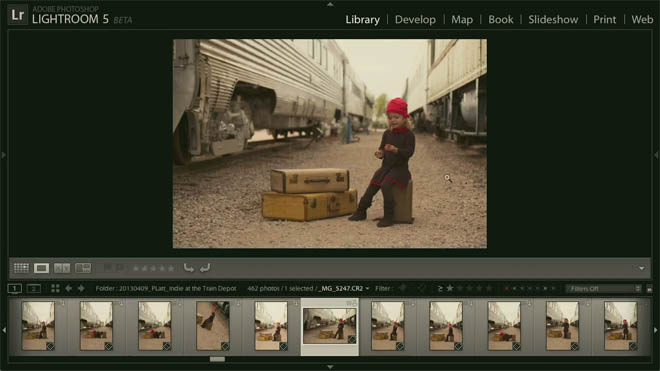660x371 pixels.
Task: Toggle the blue color label filter
Action: point(530,288)
